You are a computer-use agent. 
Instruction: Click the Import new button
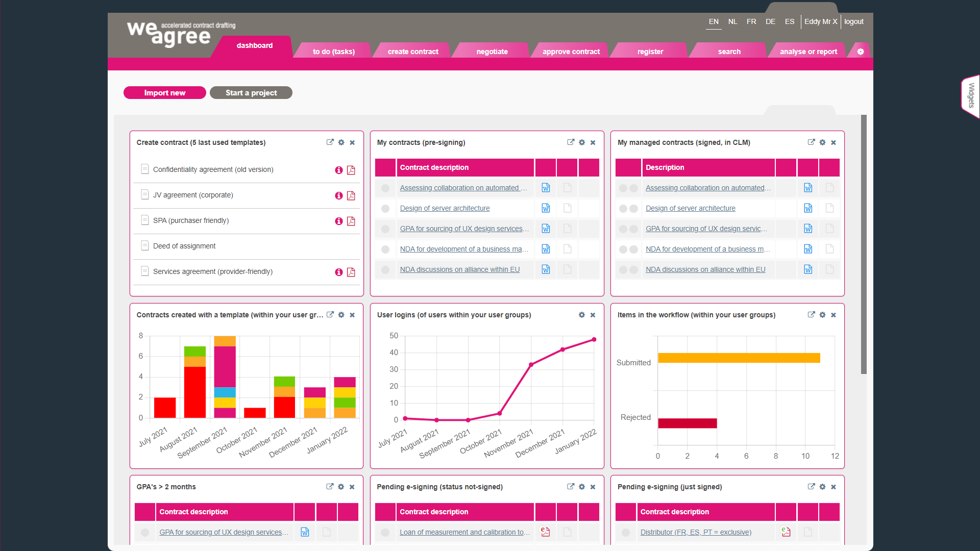[164, 92]
